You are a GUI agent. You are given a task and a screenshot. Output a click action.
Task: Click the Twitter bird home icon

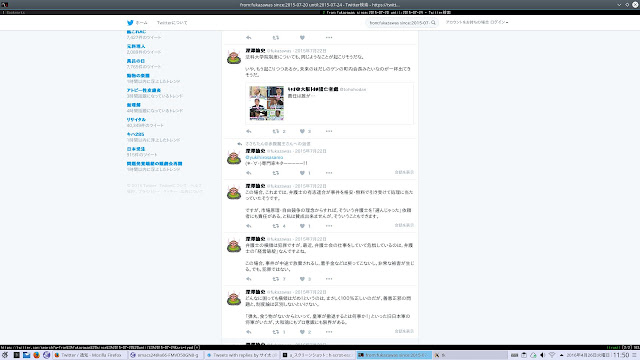pos(130,23)
